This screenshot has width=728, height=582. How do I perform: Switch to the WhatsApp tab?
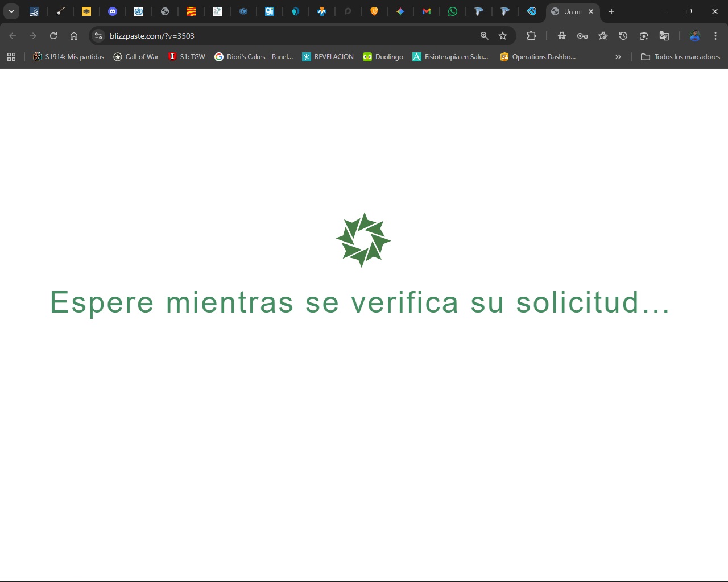pyautogui.click(x=453, y=11)
